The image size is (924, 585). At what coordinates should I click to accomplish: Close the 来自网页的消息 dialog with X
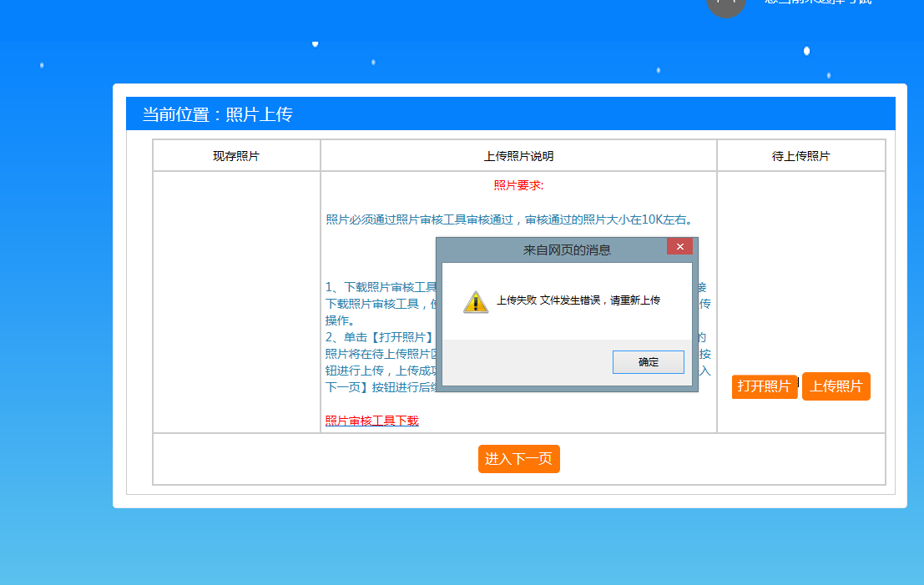pos(679,246)
